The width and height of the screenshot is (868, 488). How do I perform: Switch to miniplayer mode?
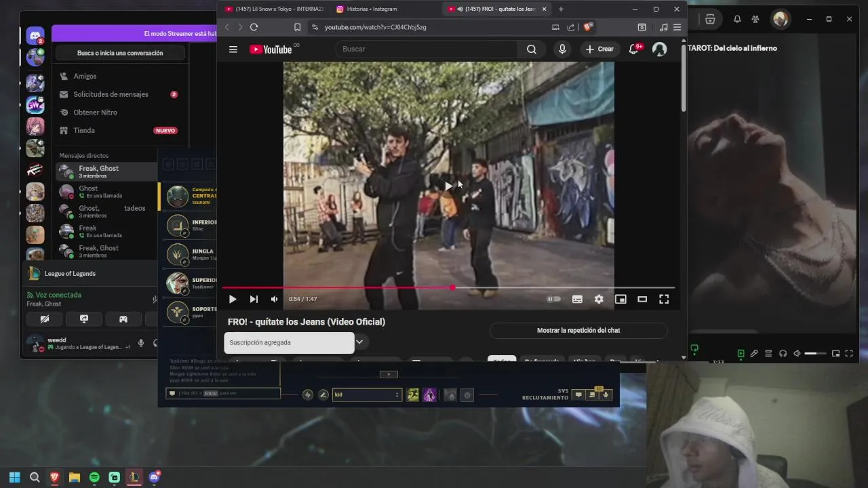(620, 299)
